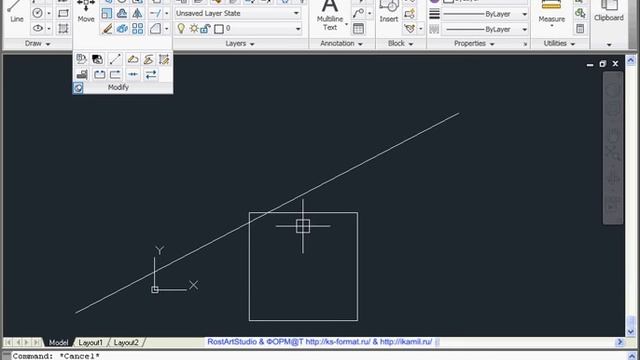Click the Modify panel title
The height and width of the screenshot is (360, 640).
tap(118, 87)
